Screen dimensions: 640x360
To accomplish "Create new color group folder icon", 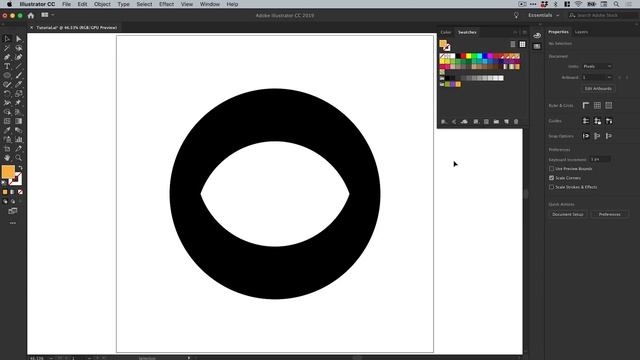I will tap(496, 122).
